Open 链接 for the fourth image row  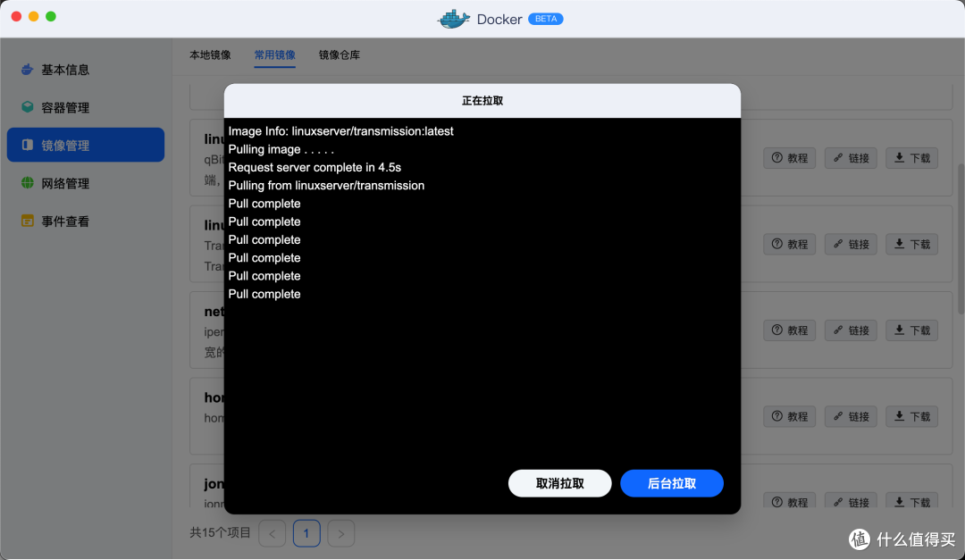[x=851, y=416]
